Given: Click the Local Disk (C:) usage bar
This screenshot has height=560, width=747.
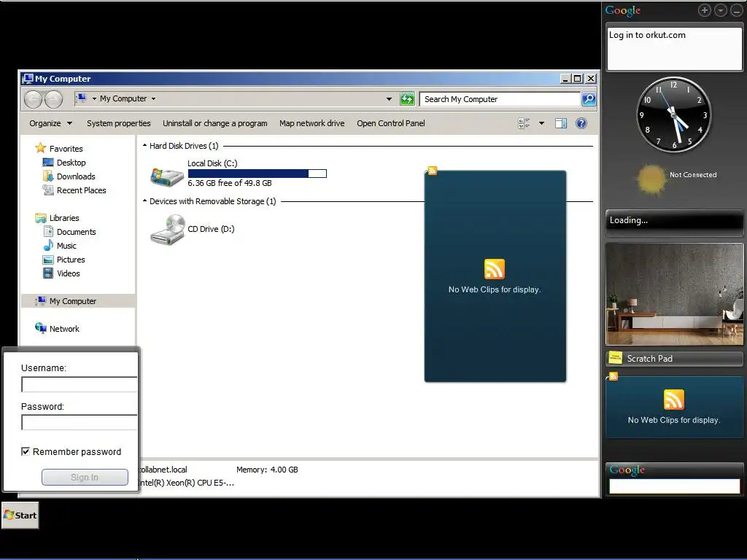Looking at the screenshot, I should [x=258, y=174].
